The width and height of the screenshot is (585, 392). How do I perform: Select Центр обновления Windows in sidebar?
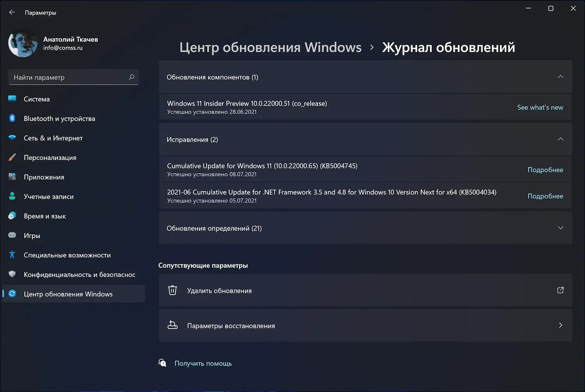[x=73, y=294]
